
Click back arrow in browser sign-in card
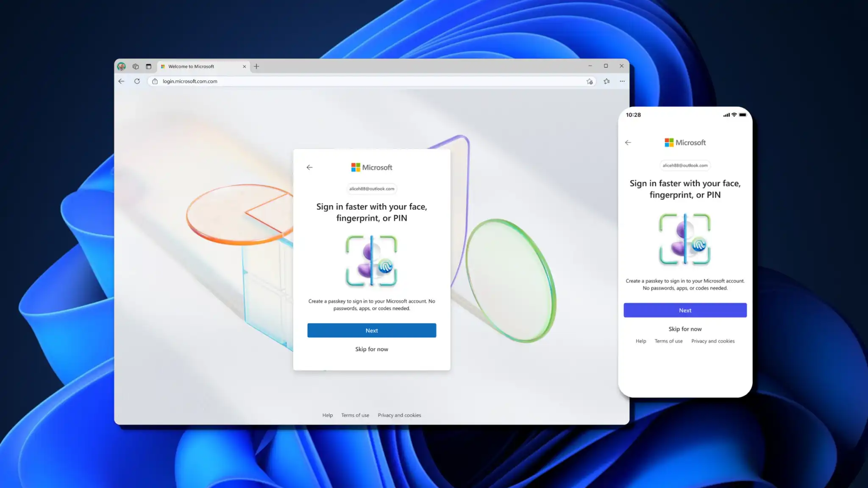tap(309, 167)
